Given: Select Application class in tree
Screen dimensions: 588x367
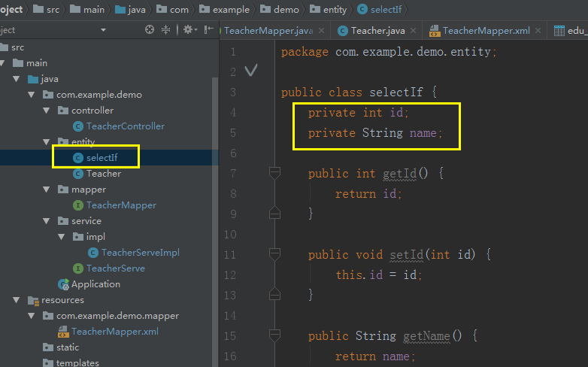Looking at the screenshot, I should [95, 284].
